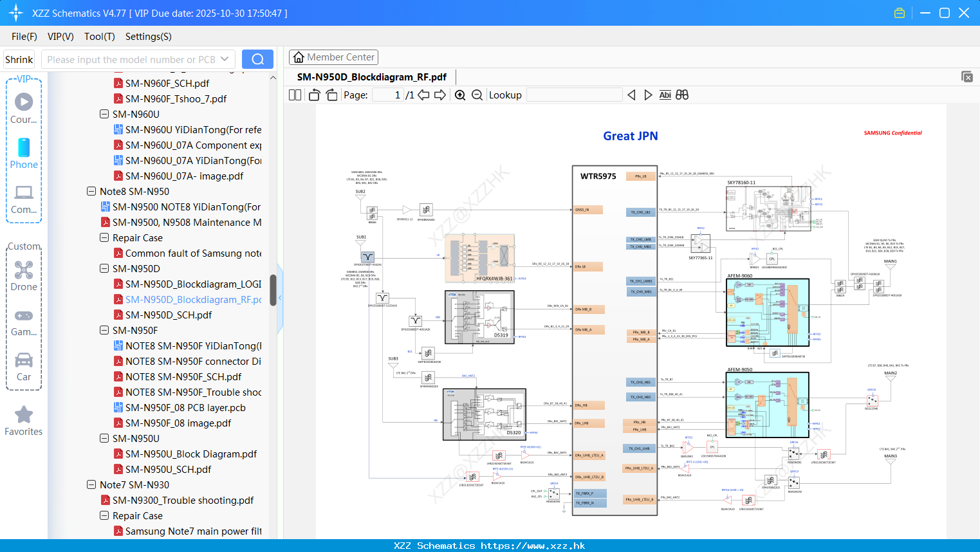Collapse the Note7 SM-N930 node
The height and width of the screenshot is (552, 980).
[91, 484]
